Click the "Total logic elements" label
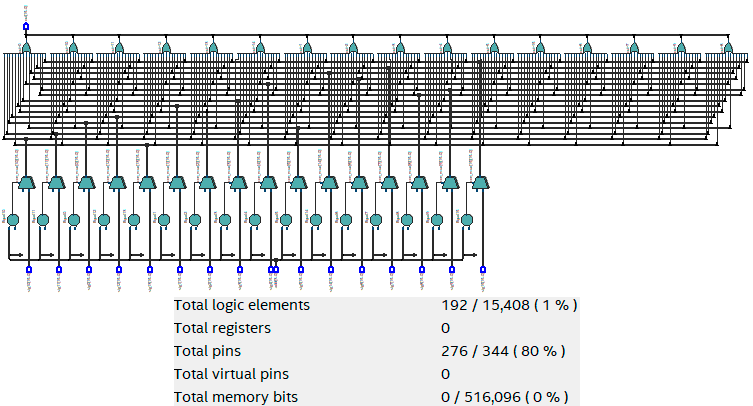Image resolution: width=753 pixels, height=406 pixels. (x=241, y=305)
